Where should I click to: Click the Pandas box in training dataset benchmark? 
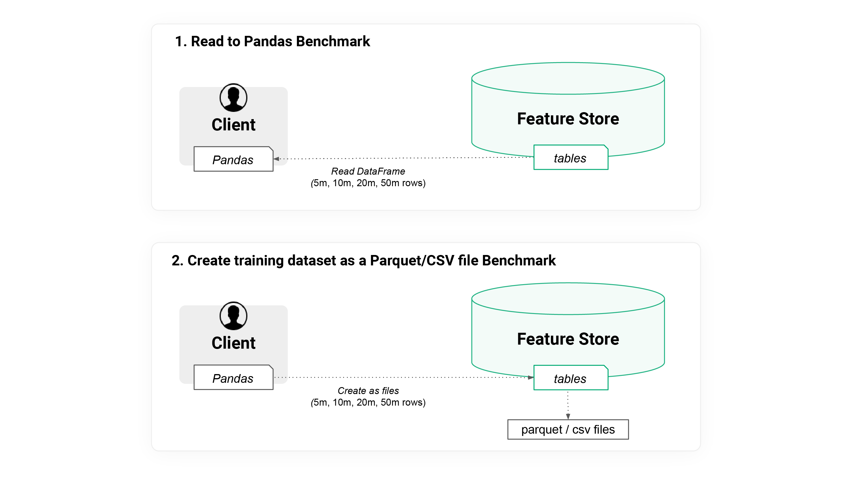[233, 378]
